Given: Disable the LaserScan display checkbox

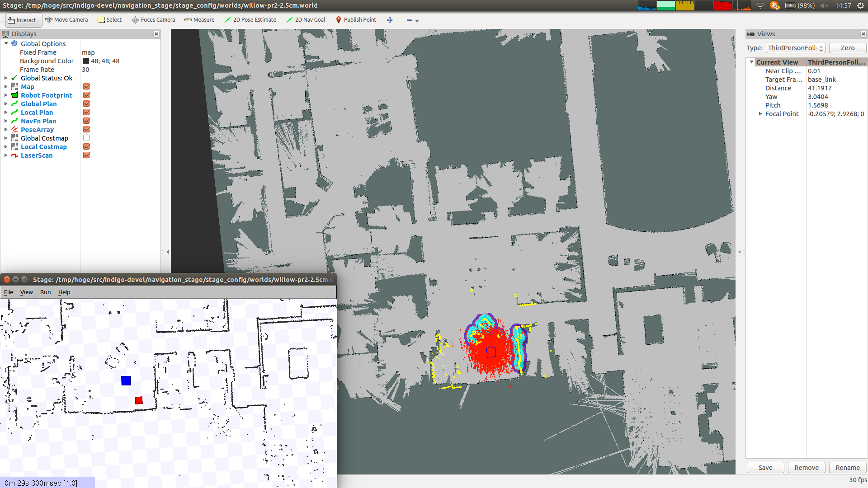Looking at the screenshot, I should 86,155.
